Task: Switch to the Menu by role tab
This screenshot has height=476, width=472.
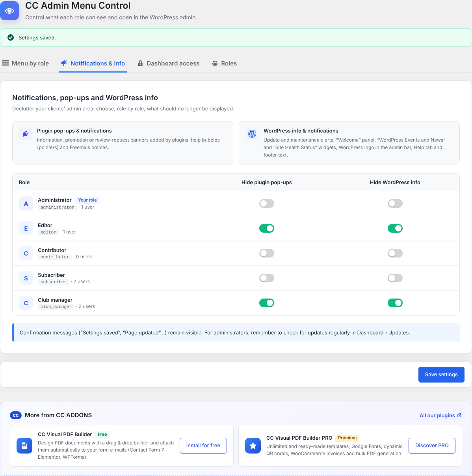Action: 26,63
